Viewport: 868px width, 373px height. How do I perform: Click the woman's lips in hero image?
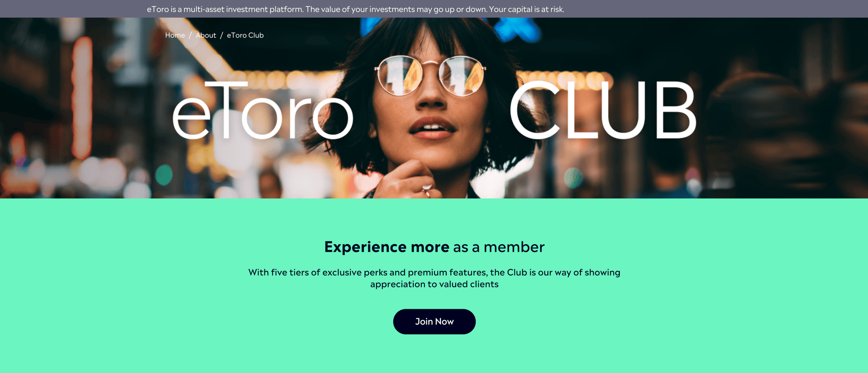(x=432, y=128)
